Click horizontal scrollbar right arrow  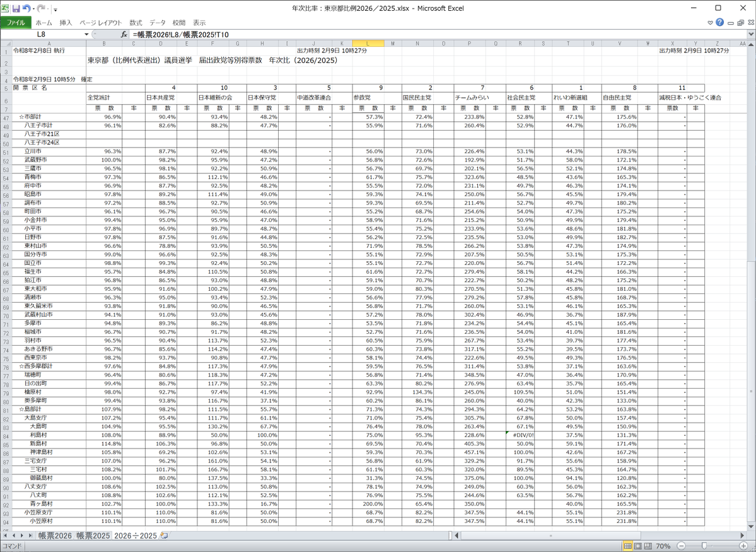(x=743, y=536)
